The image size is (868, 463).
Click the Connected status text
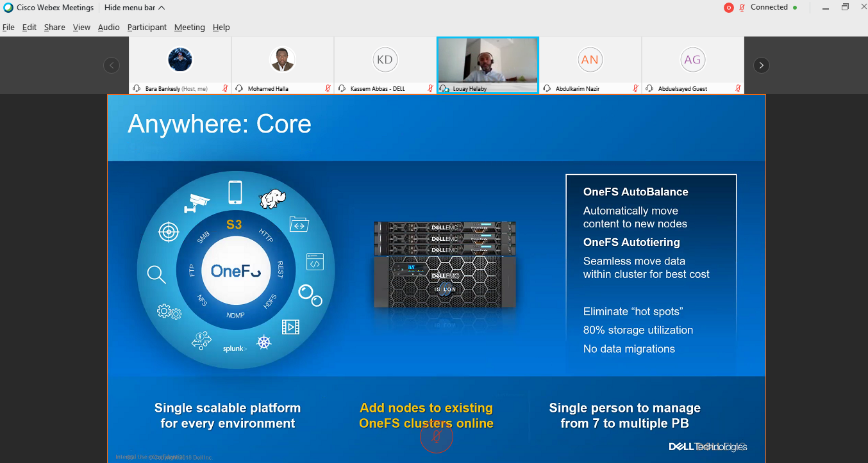click(x=769, y=7)
